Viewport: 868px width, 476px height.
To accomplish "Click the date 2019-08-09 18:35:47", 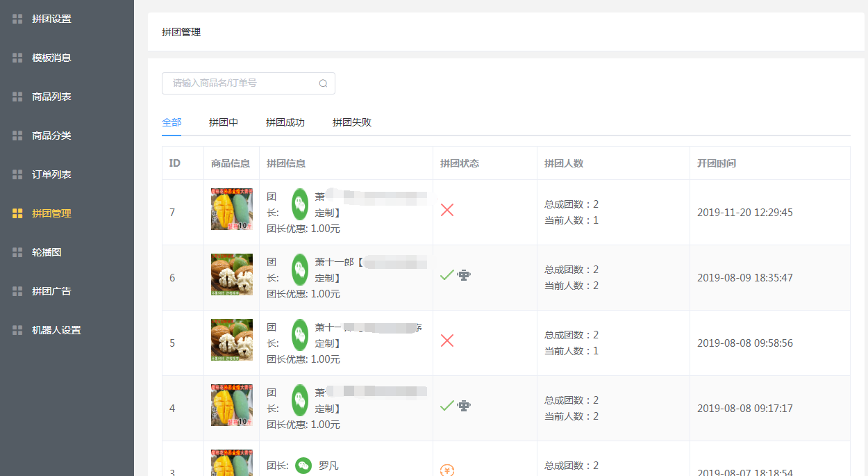I will click(x=745, y=278).
